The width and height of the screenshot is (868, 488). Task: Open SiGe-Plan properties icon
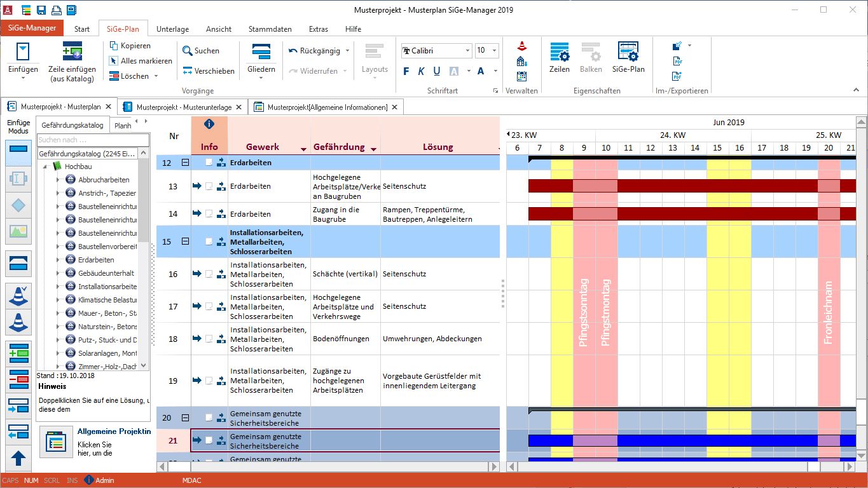tap(628, 51)
